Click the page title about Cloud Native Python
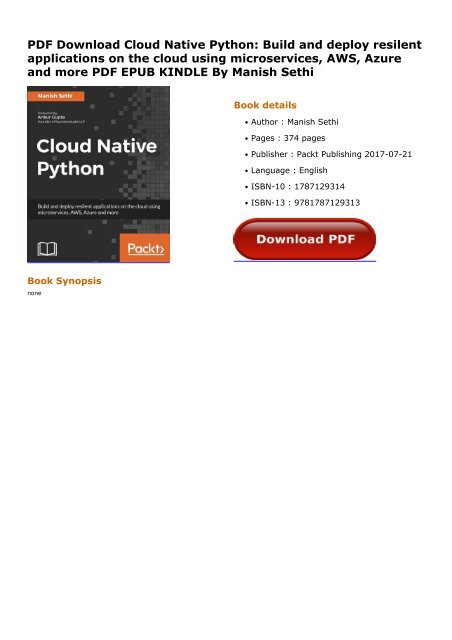Viewport: 452px width, 640px height. pos(224,58)
